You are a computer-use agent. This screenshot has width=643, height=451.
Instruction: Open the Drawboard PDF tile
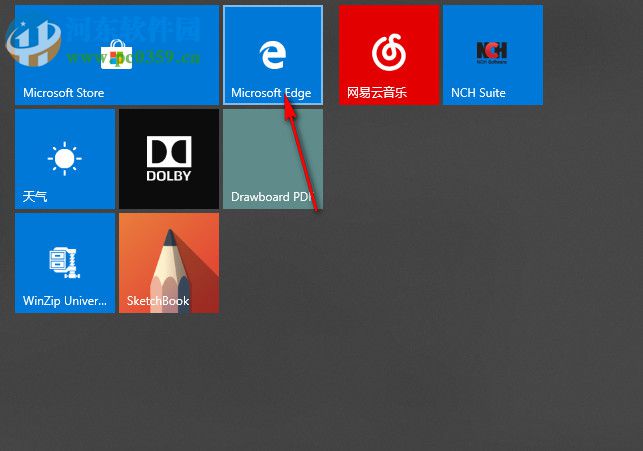point(273,159)
